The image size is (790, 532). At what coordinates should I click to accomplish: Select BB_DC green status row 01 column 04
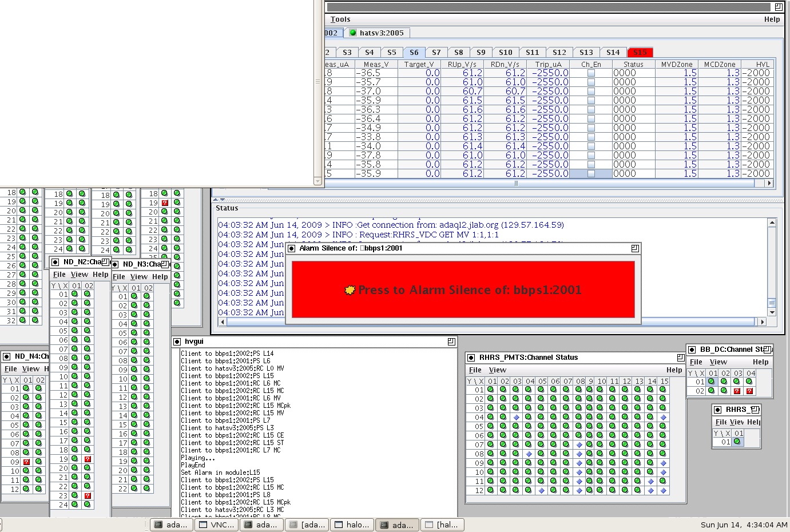point(749,382)
